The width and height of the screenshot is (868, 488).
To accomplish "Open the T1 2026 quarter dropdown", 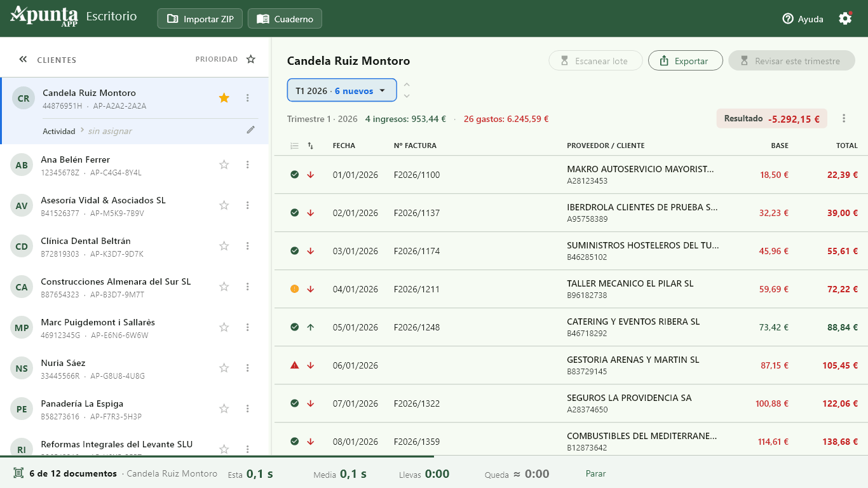I will click(x=342, y=90).
